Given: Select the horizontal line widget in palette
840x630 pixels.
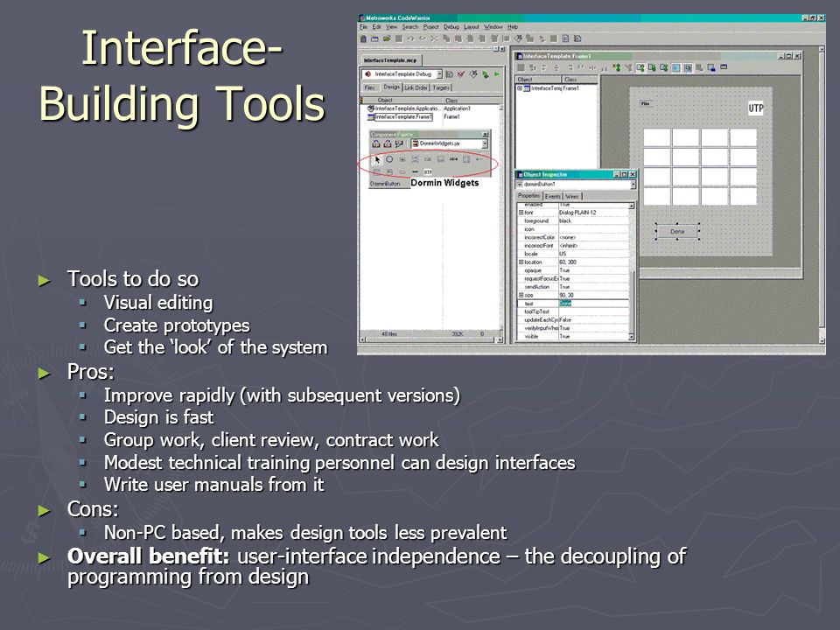Looking at the screenshot, I should tap(415, 172).
